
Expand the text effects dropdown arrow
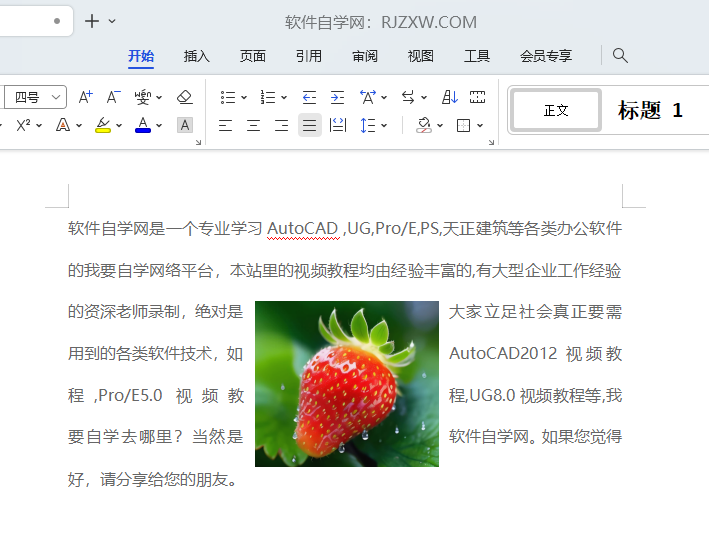pyautogui.click(x=79, y=126)
